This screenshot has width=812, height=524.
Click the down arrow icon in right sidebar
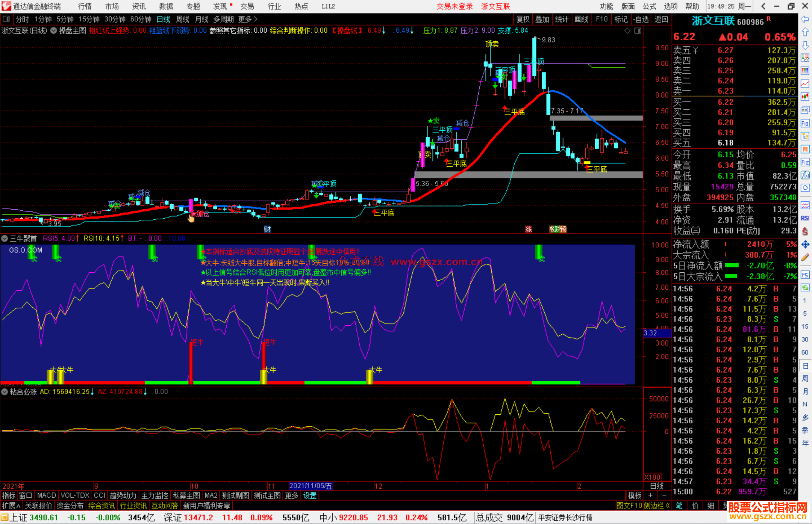[805, 45]
